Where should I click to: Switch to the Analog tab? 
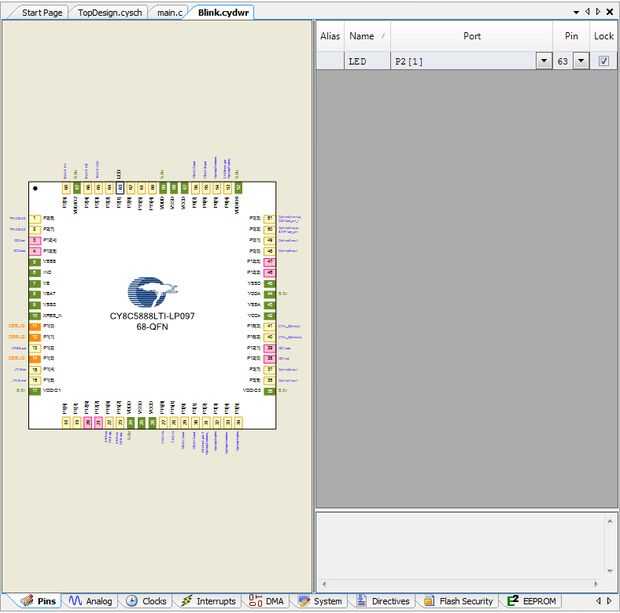[91, 601]
